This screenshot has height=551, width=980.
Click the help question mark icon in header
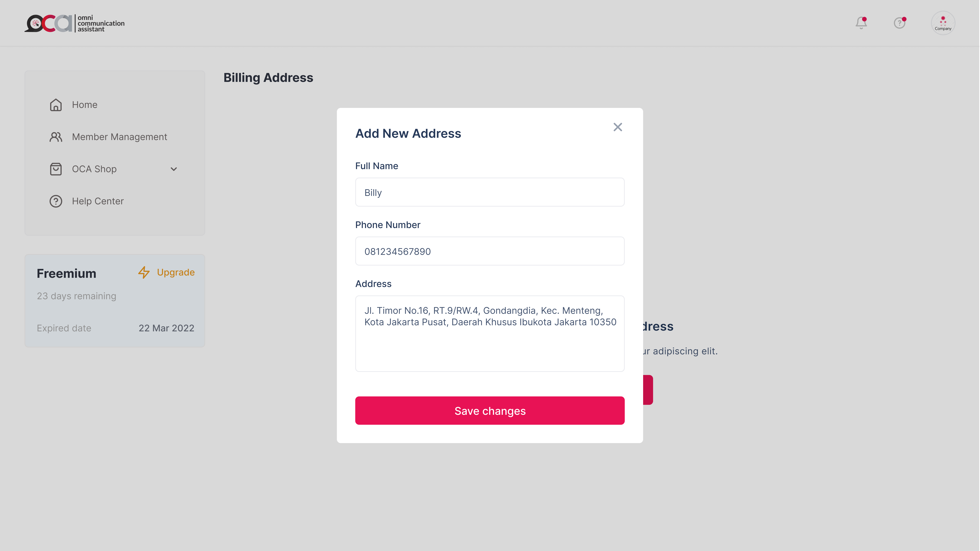tap(899, 23)
